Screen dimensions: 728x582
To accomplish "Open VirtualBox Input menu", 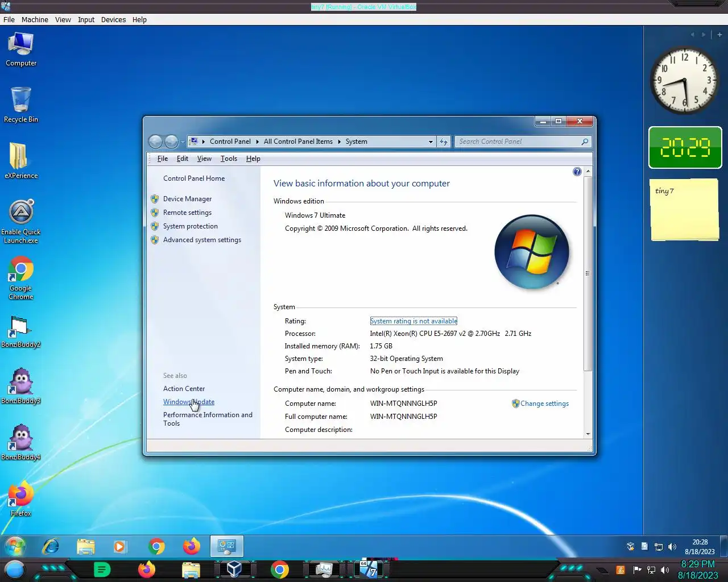I will 86,19.
